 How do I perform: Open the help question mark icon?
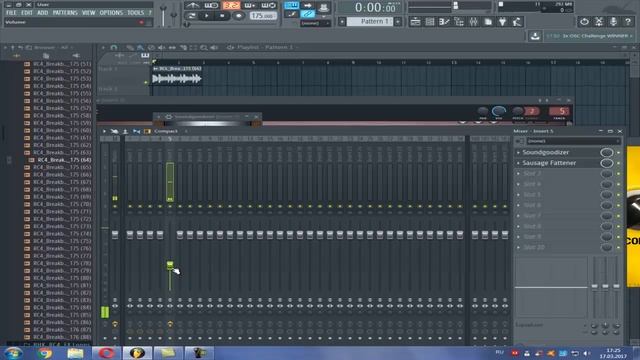(628, 22)
